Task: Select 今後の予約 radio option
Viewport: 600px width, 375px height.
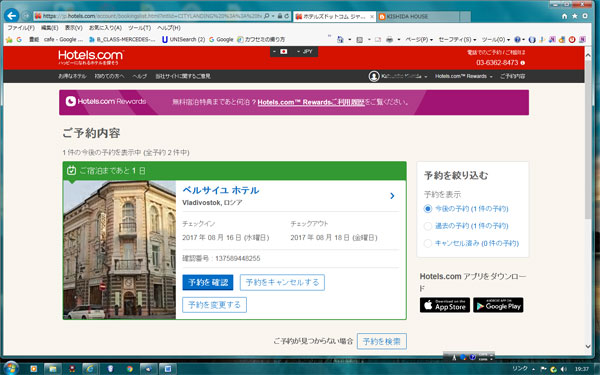Action: tap(428, 209)
